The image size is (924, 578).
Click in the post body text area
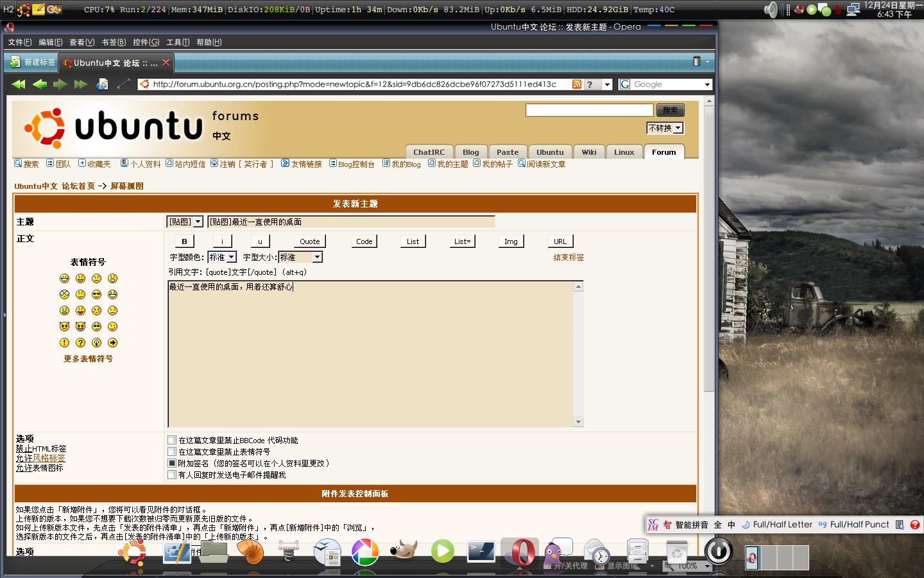pos(371,354)
